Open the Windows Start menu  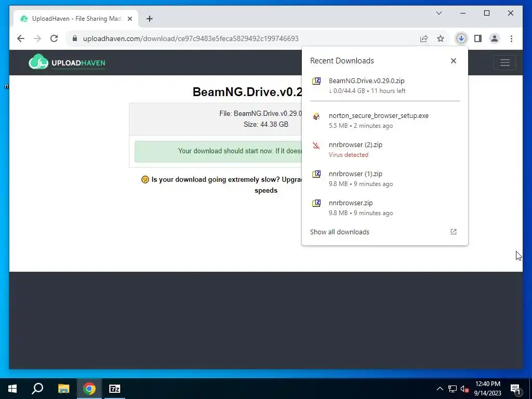click(x=12, y=389)
